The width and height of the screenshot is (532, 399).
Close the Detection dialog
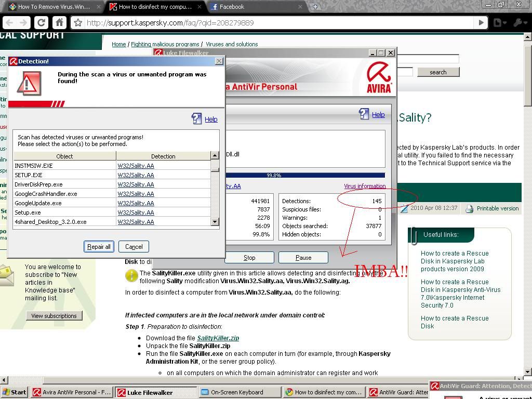pos(219,61)
